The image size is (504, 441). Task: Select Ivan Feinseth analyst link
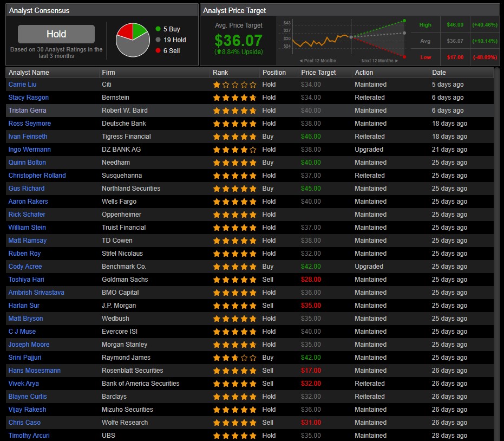coord(28,137)
